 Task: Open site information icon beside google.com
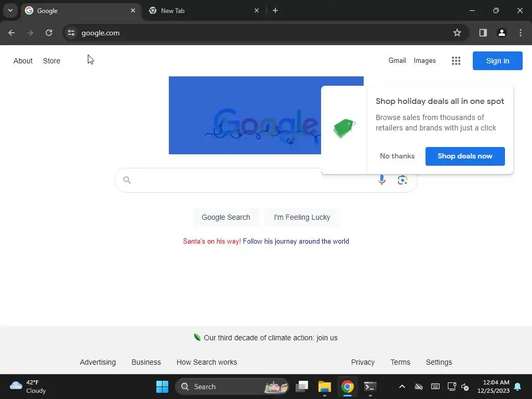(x=71, y=33)
